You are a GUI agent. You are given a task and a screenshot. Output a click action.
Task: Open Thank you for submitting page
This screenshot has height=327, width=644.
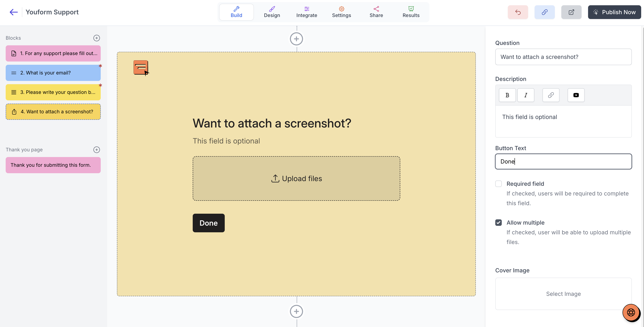[53, 165]
